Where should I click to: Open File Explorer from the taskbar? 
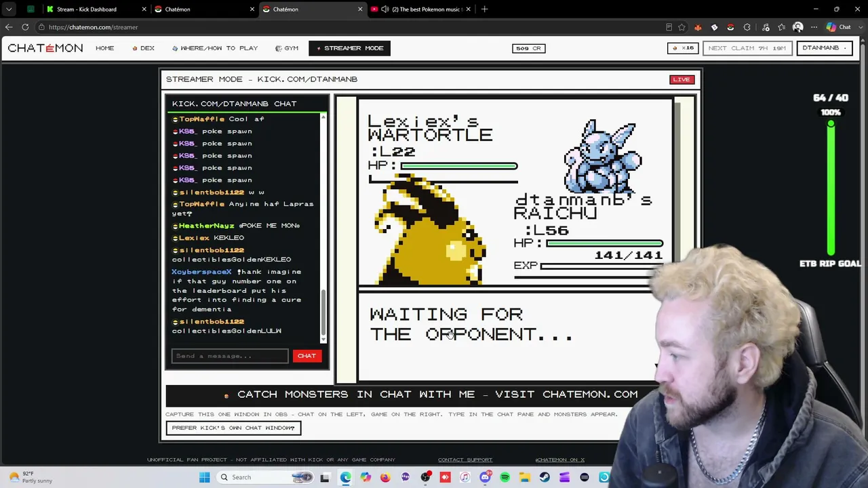tap(525, 477)
